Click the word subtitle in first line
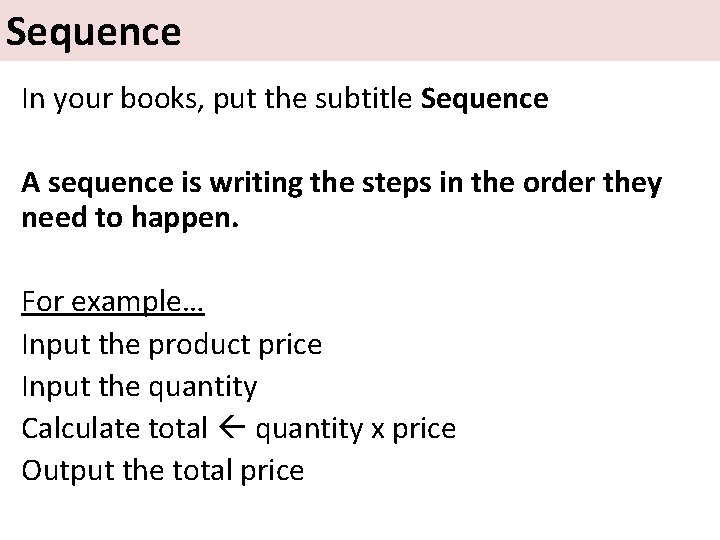Screen dimensions: 720x540 (x=369, y=99)
